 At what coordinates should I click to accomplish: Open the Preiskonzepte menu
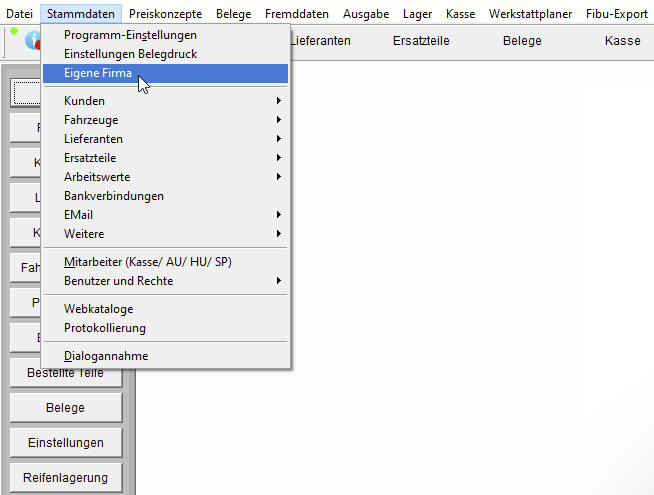tap(166, 14)
